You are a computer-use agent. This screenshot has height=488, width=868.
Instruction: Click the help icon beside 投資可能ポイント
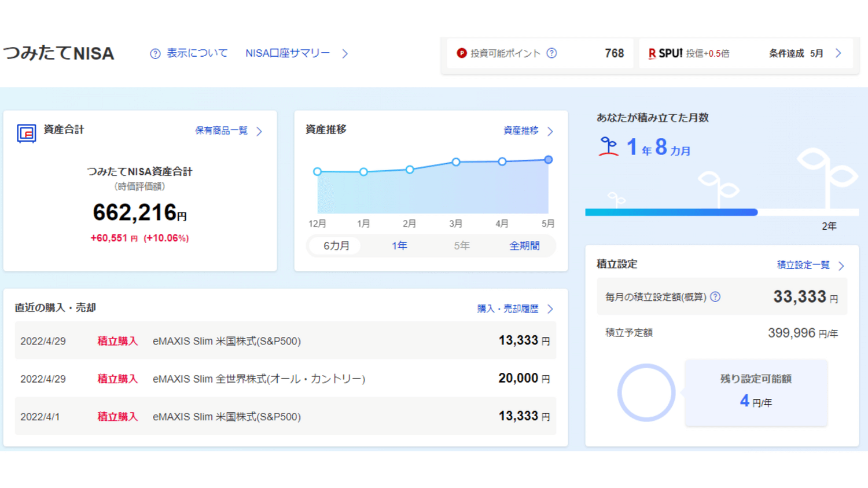click(x=552, y=53)
